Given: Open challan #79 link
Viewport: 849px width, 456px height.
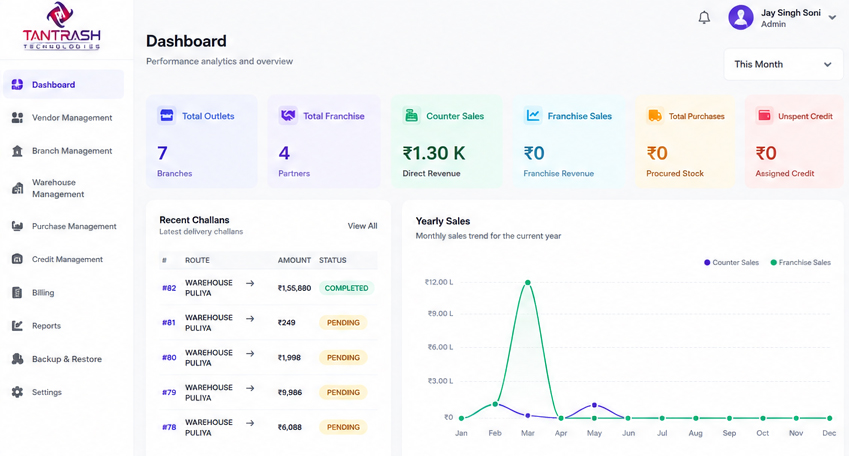Looking at the screenshot, I should pyautogui.click(x=169, y=392).
